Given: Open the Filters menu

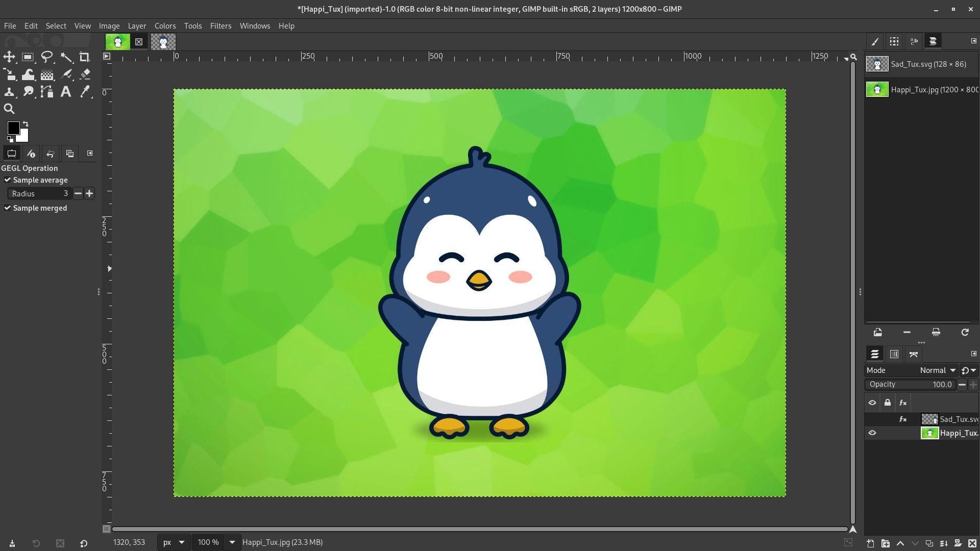Looking at the screenshot, I should pyautogui.click(x=220, y=26).
